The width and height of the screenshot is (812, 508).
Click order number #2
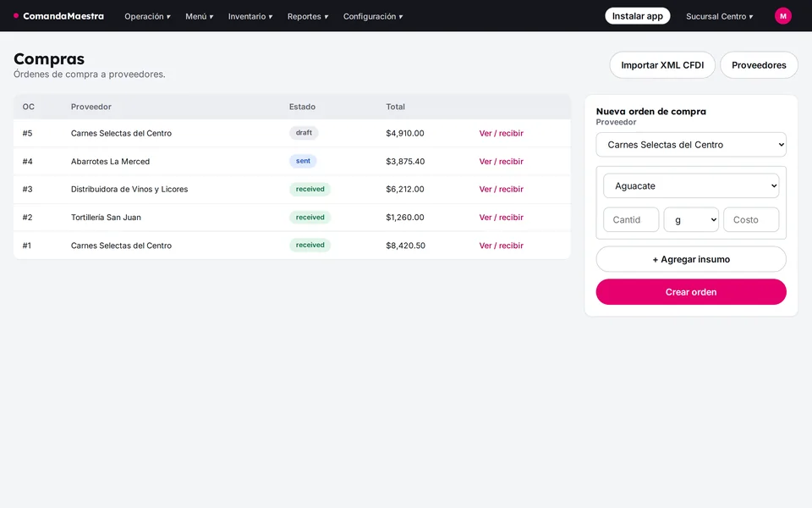[x=27, y=218]
